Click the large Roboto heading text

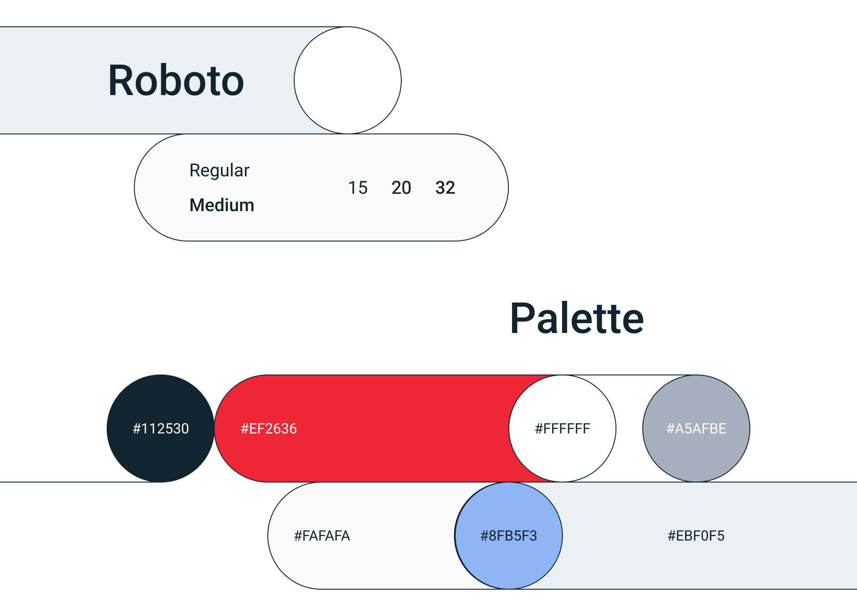176,81
